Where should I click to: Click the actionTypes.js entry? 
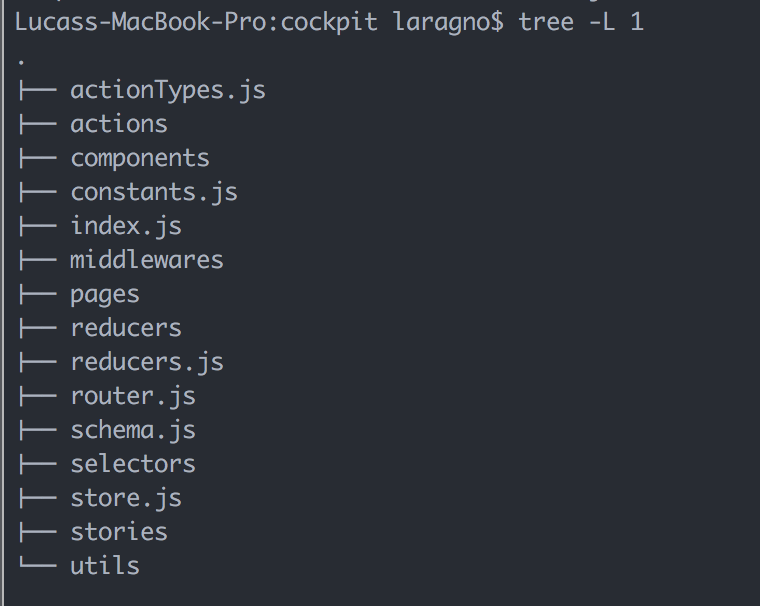point(168,91)
